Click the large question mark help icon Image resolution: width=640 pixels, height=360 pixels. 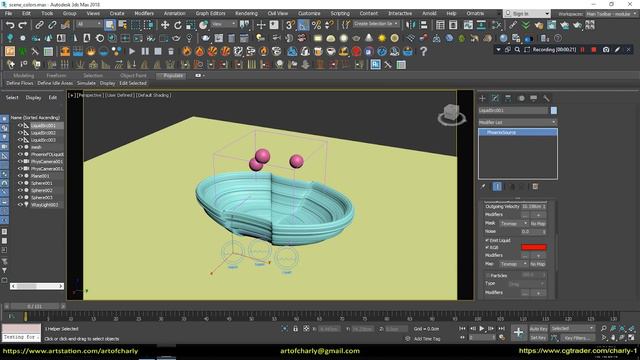pyautogui.click(x=423, y=51)
